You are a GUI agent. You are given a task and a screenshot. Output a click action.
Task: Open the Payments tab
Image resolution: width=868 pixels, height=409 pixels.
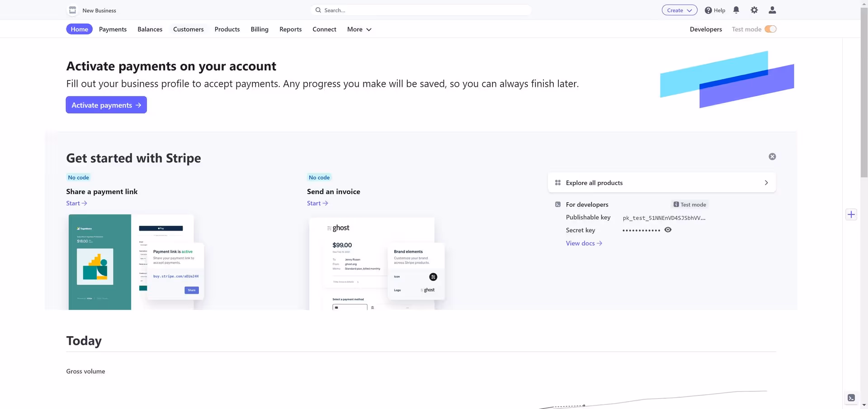click(x=113, y=29)
